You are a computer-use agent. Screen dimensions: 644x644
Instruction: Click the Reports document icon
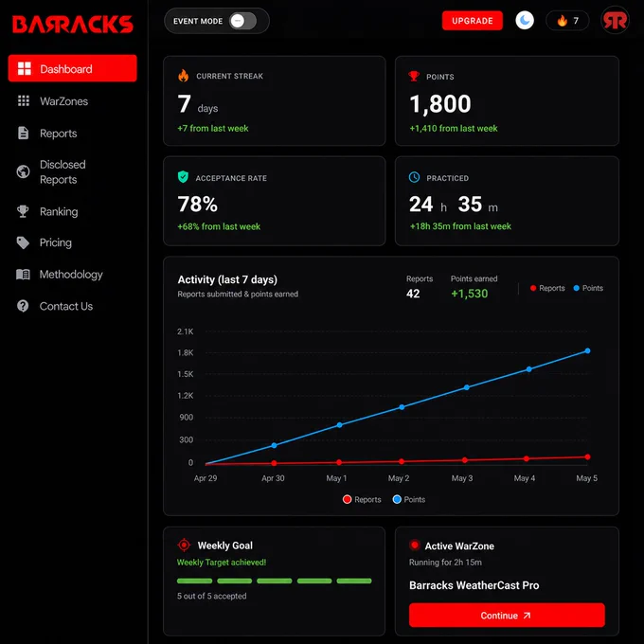pos(24,134)
